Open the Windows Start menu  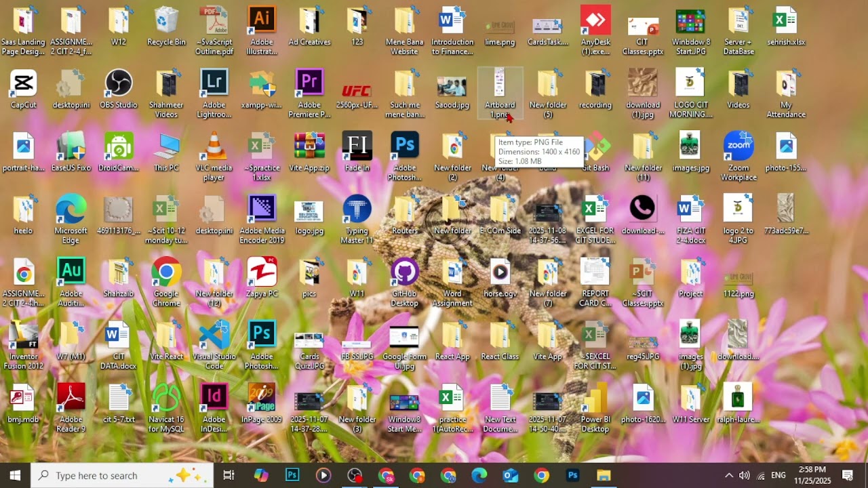[x=15, y=475]
